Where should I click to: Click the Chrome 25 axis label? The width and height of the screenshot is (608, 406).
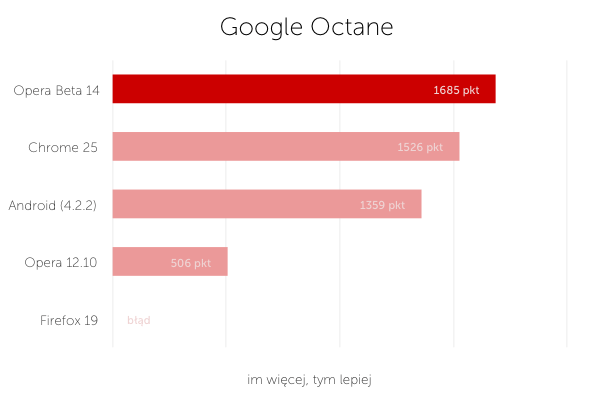(x=63, y=147)
